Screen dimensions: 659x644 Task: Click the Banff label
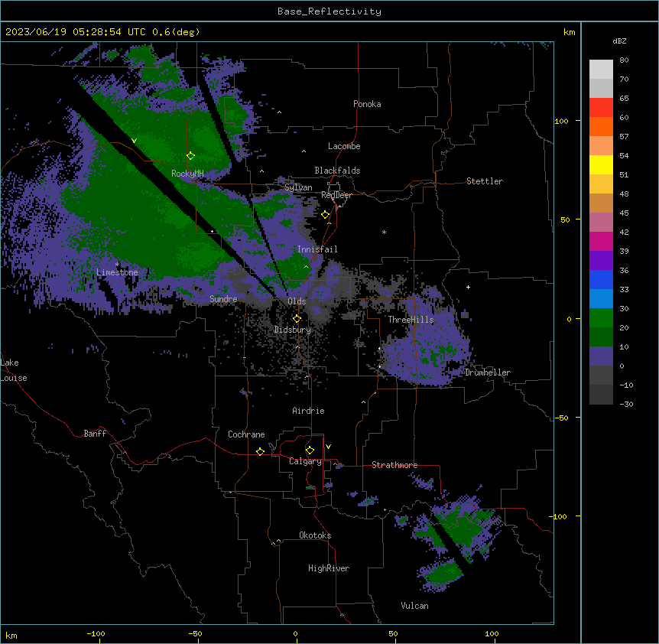pos(95,434)
